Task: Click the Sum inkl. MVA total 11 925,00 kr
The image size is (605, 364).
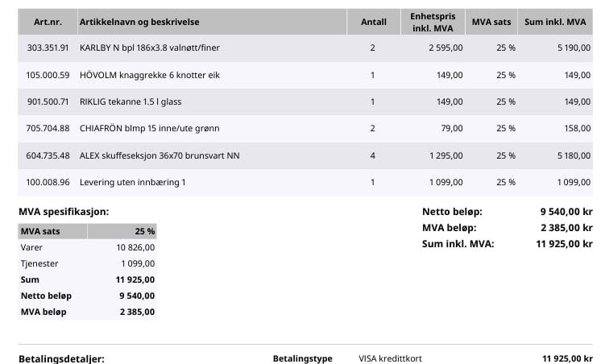Action: [564, 243]
